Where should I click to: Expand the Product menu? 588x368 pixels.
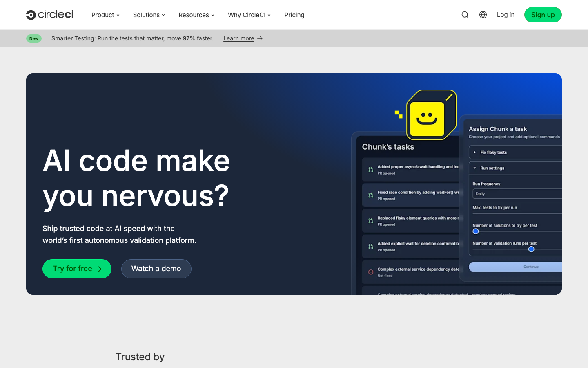pos(105,15)
